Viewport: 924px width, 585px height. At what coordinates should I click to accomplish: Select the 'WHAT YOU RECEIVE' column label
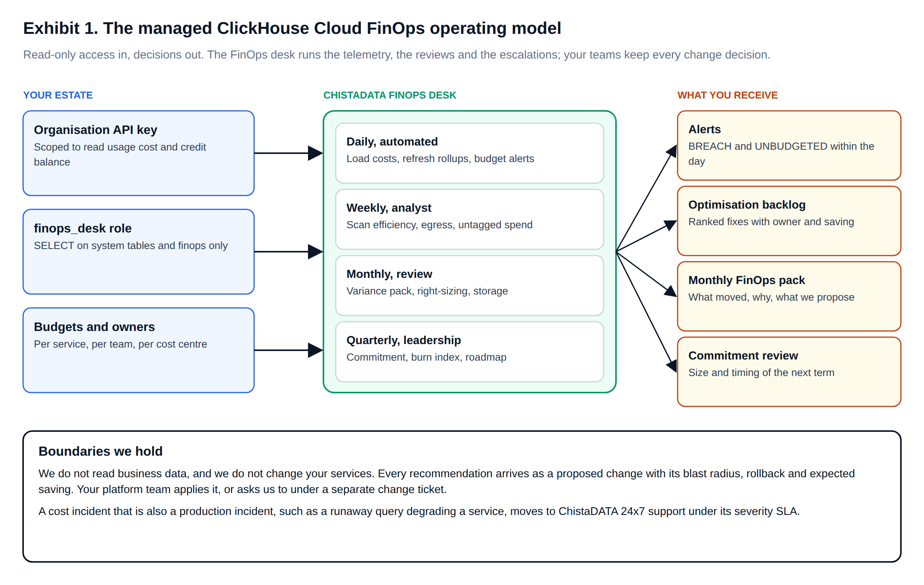(x=728, y=95)
